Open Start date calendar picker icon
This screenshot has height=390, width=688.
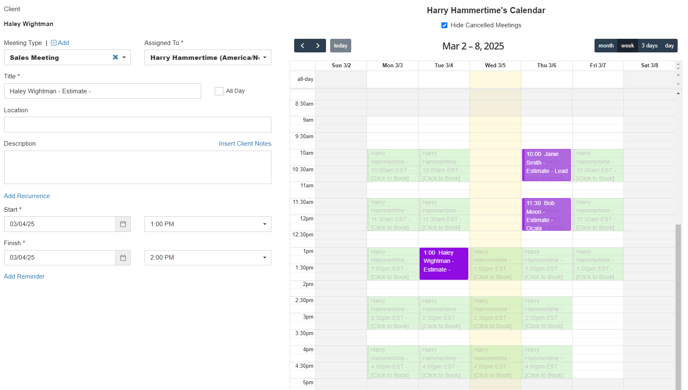(123, 224)
